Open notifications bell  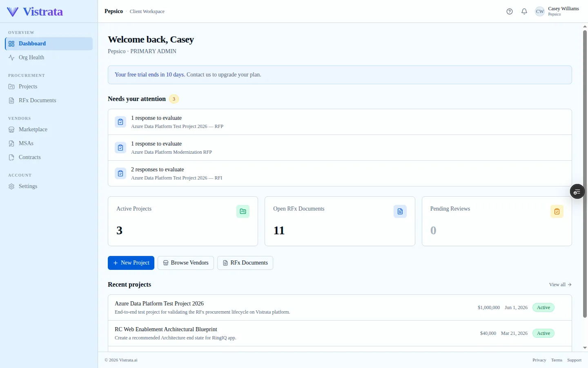524,11
